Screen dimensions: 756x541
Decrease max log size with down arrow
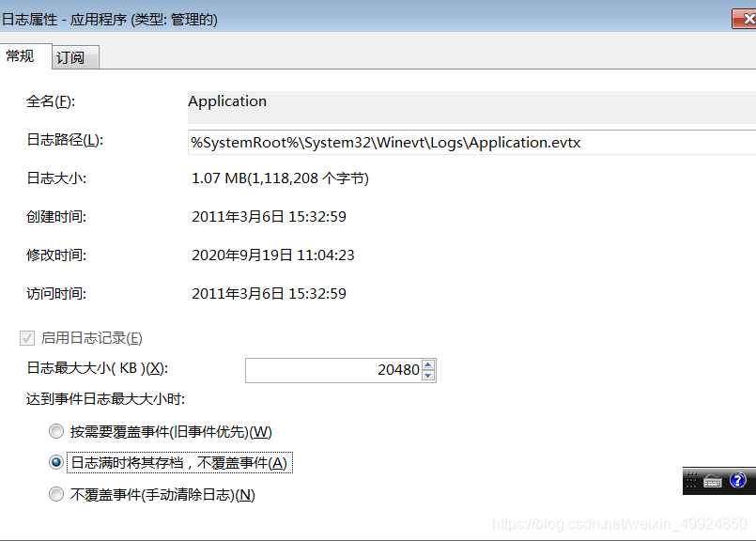(x=428, y=376)
